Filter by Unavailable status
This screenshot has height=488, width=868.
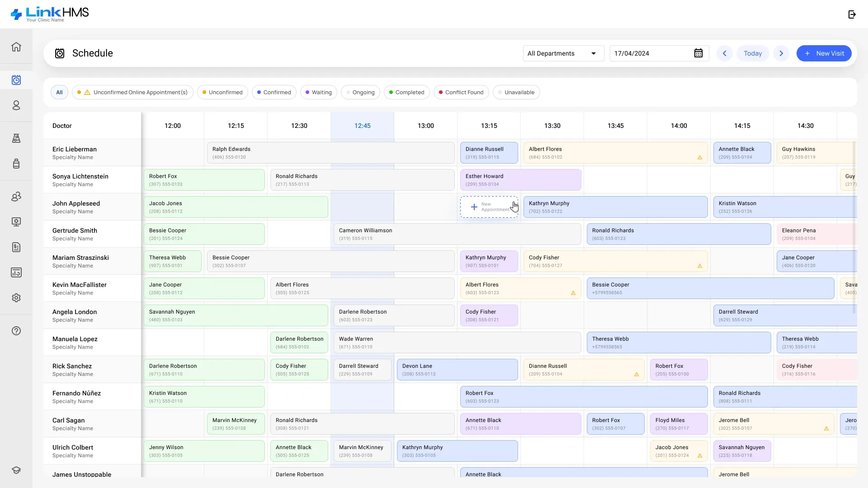(x=516, y=92)
